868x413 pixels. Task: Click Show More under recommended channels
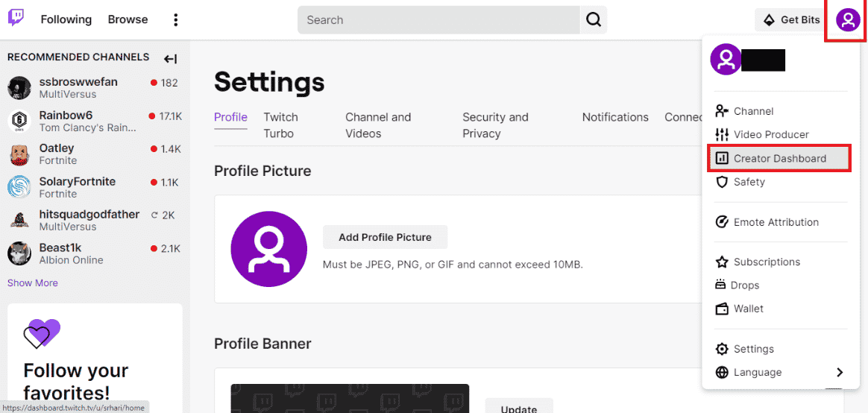coord(33,283)
